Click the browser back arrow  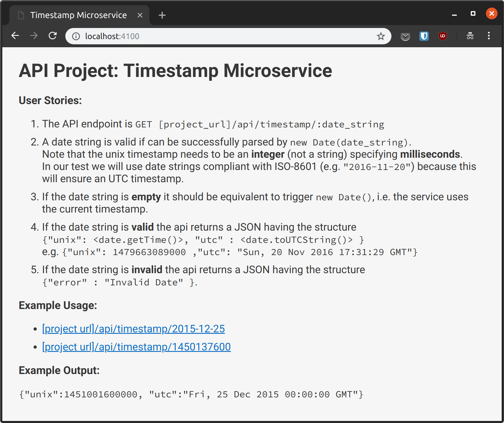(x=15, y=36)
